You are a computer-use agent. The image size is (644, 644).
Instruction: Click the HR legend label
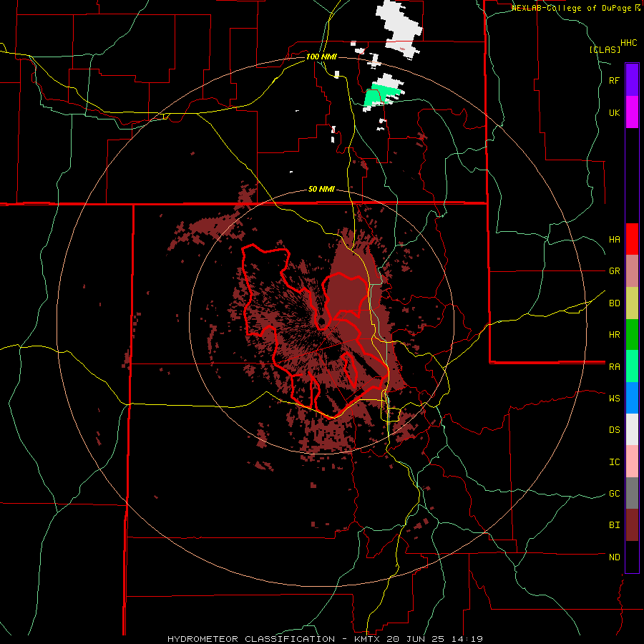click(x=614, y=335)
